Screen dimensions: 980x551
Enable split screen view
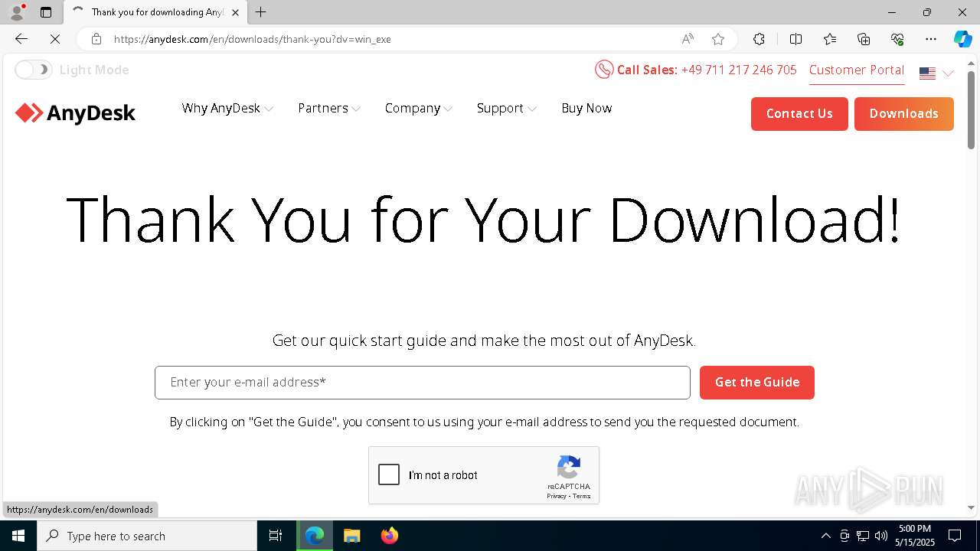tap(795, 39)
